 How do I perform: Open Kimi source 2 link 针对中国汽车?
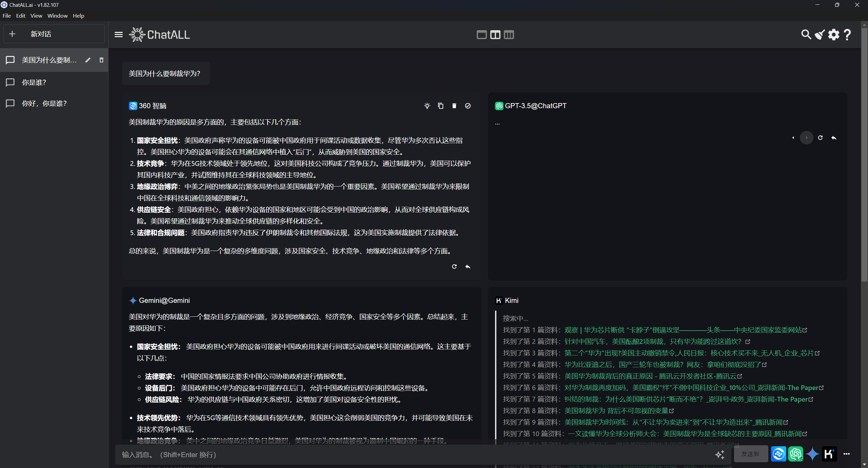coord(657,342)
